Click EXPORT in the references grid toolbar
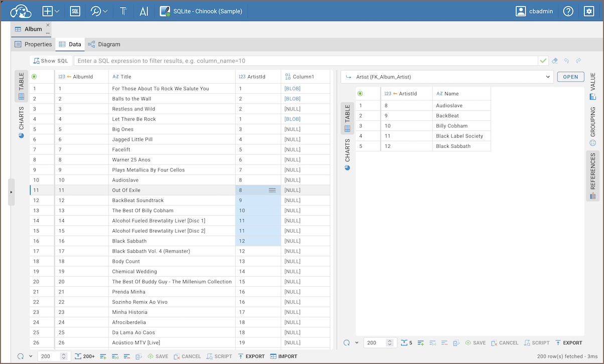The height and width of the screenshot is (364, 604). [569, 343]
